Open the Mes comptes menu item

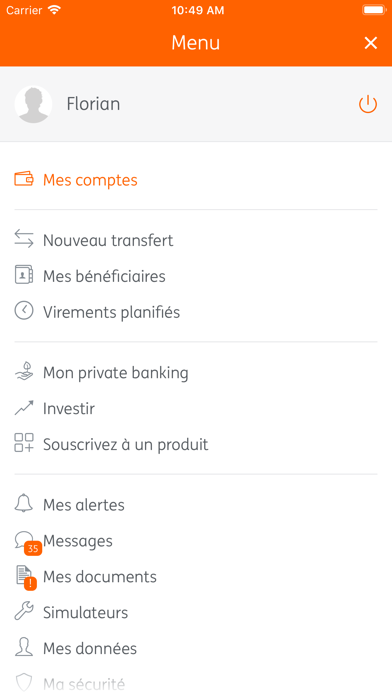[x=90, y=180]
